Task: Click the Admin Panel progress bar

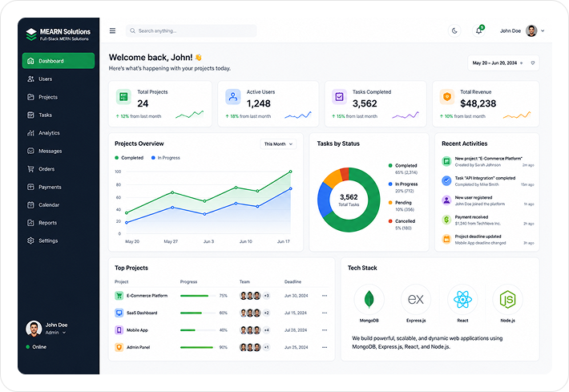Action: [198, 347]
